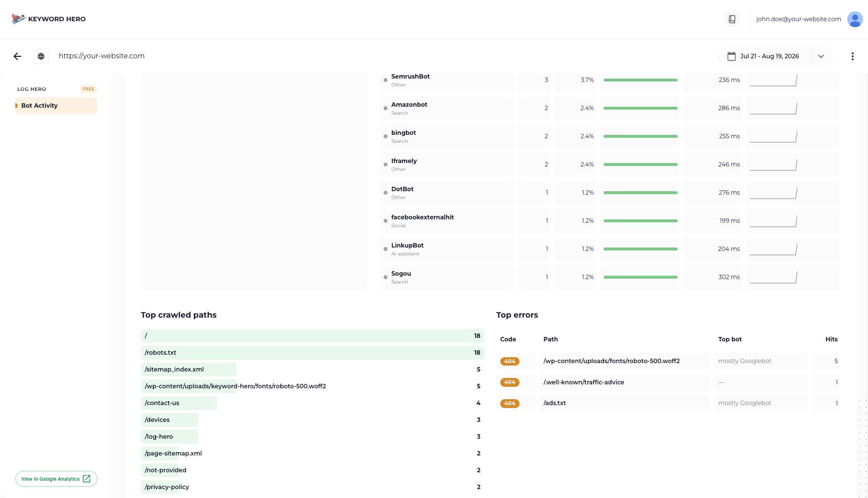Click the Top bot column header
The width and height of the screenshot is (868, 498).
tap(730, 339)
